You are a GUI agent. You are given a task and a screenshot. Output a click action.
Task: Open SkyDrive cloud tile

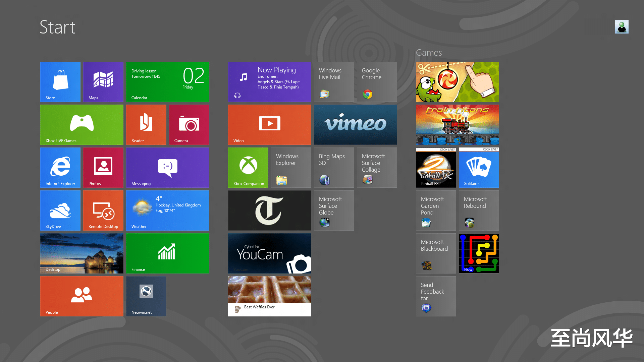[60, 210]
